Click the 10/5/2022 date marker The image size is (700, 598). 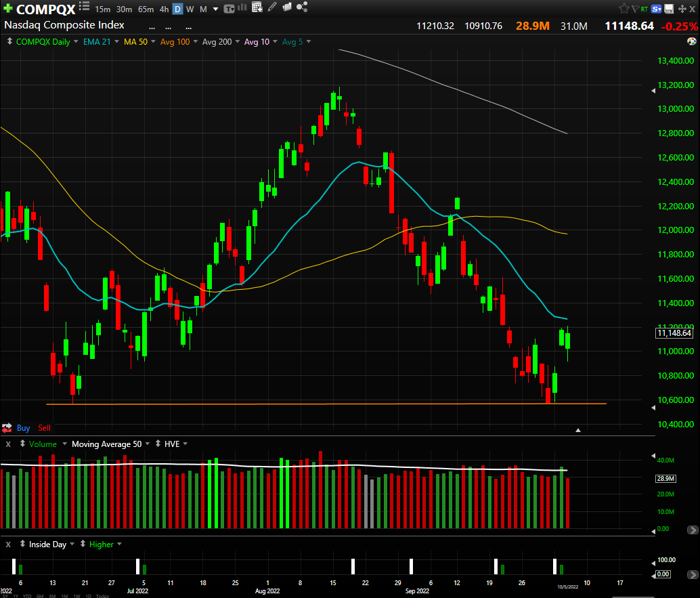pos(567,587)
